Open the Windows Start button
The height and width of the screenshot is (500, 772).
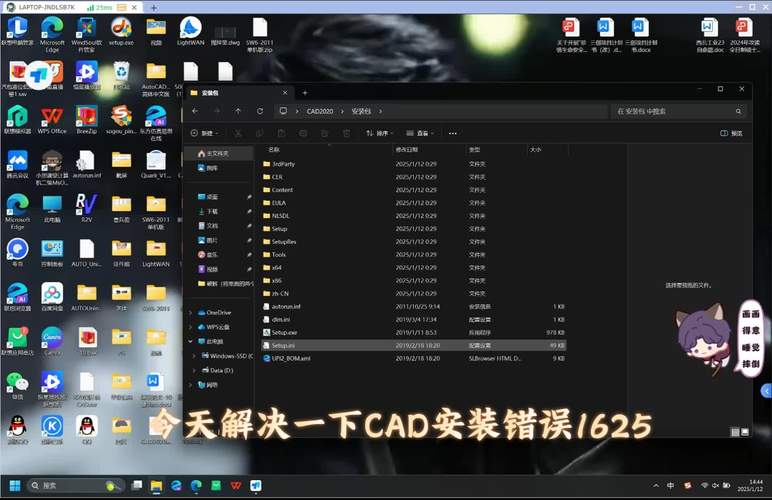point(15,486)
